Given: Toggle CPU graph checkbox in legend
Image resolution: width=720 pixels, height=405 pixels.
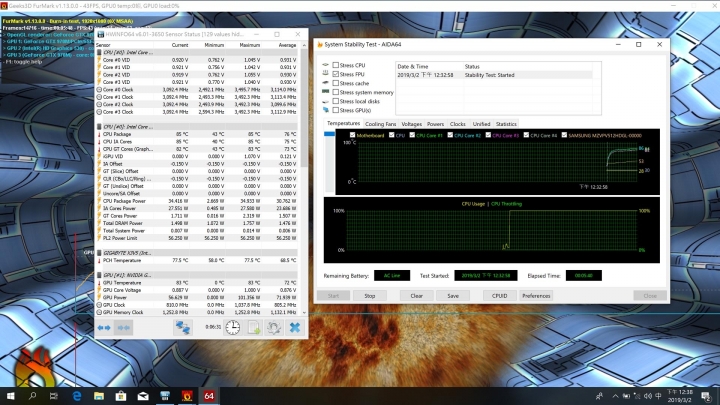Looking at the screenshot, I should [391, 135].
